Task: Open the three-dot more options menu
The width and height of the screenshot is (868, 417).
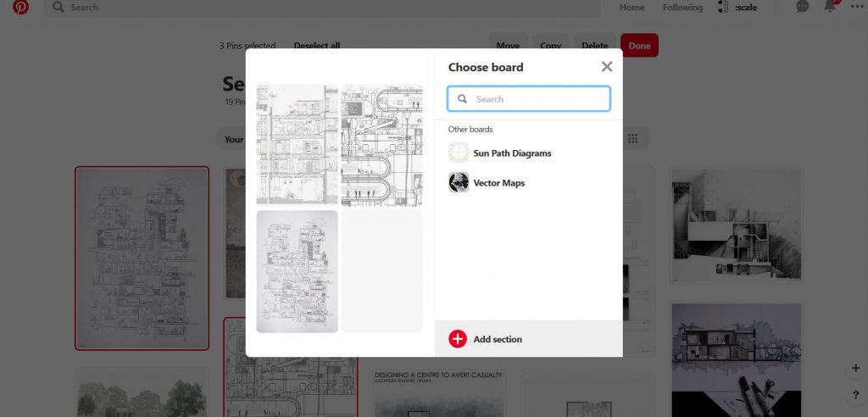Action: (857, 7)
